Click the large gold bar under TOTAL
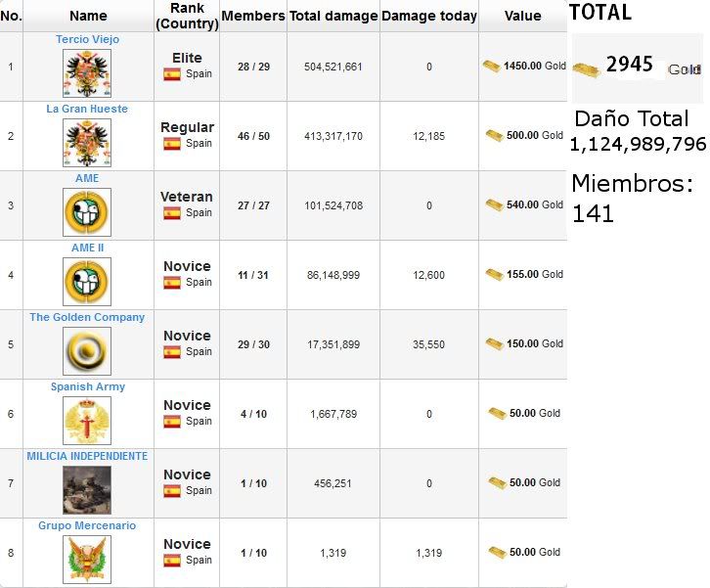 pyautogui.click(x=585, y=69)
